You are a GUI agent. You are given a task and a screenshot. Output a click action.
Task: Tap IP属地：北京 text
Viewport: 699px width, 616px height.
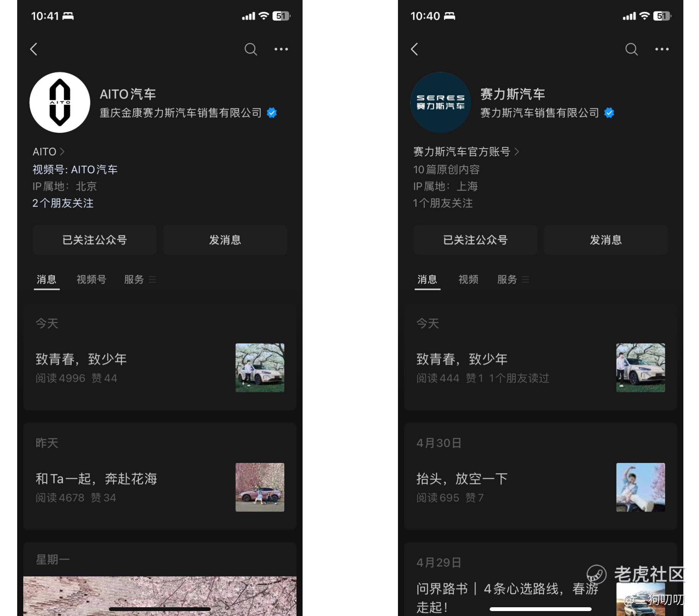[64, 186]
